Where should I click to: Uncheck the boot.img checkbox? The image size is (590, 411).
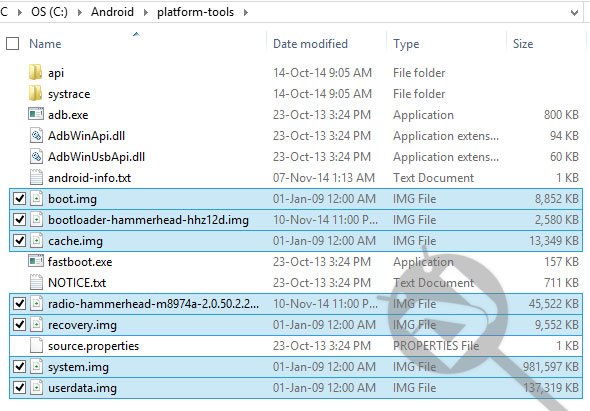tap(19, 199)
